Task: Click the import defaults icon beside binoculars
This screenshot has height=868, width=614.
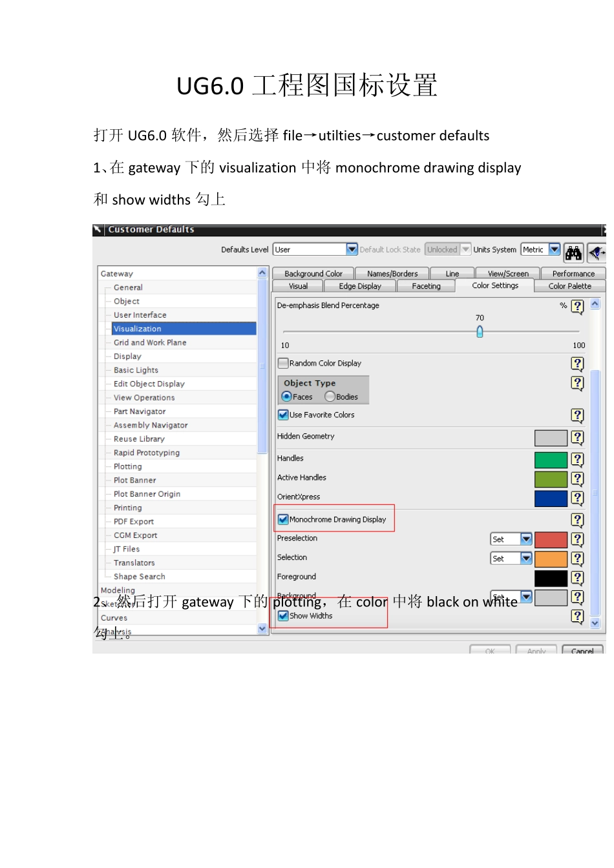Action: point(596,253)
